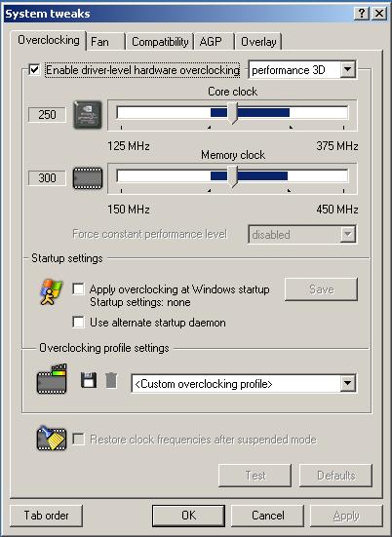Viewport: 392px width, 537px height.
Task: Click the broom restore clocks icon
Action: pyautogui.click(x=52, y=438)
